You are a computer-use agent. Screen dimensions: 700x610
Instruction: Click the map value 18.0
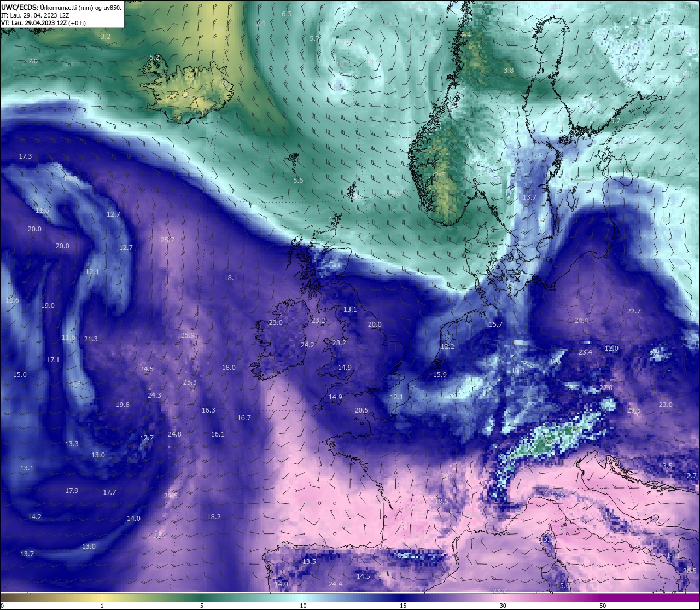229,368
